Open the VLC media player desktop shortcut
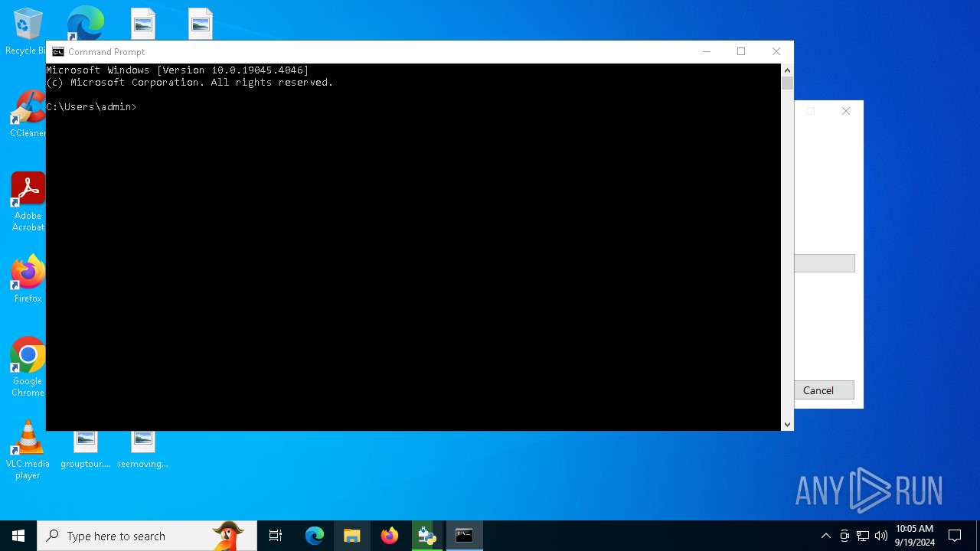Image resolution: width=980 pixels, height=551 pixels. (x=28, y=450)
